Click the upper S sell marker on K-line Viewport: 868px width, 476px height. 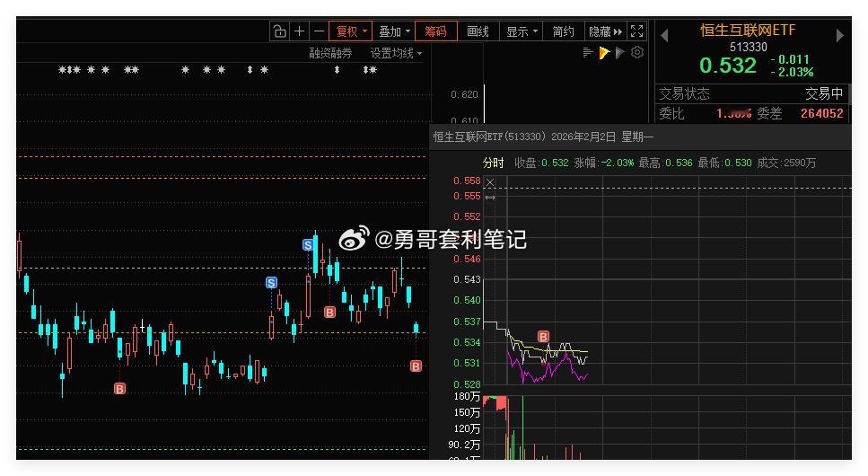pyautogui.click(x=308, y=245)
